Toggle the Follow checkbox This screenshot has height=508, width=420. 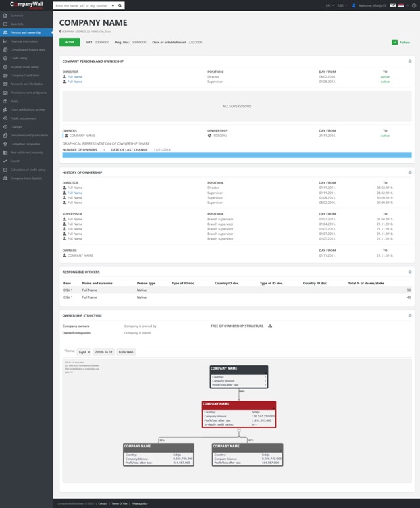pyautogui.click(x=395, y=43)
